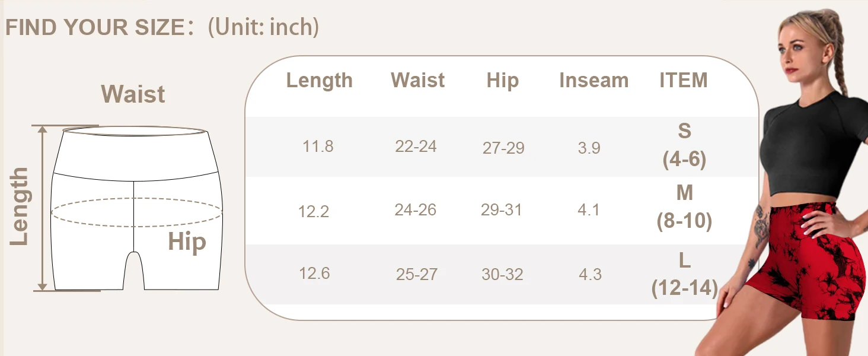
Task: Click the 11.8 length value
Action: pyautogui.click(x=318, y=146)
